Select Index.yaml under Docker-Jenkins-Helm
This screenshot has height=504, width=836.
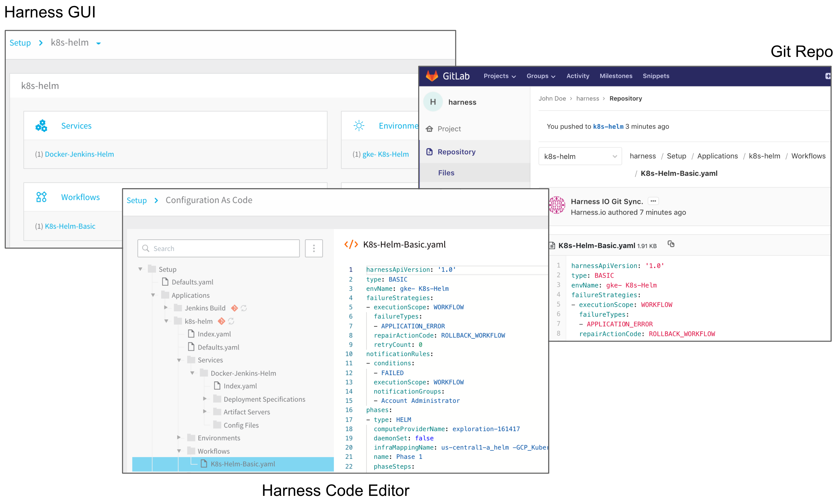240,386
